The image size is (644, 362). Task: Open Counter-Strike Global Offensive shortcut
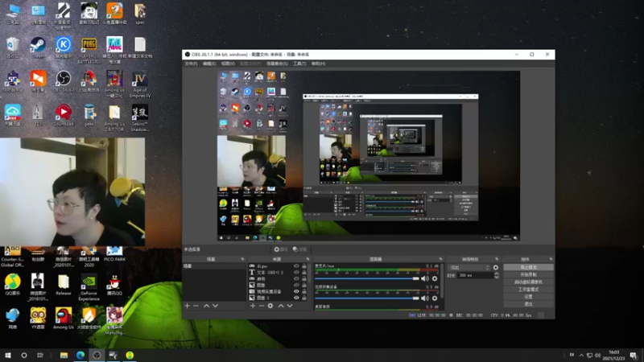tap(12, 257)
